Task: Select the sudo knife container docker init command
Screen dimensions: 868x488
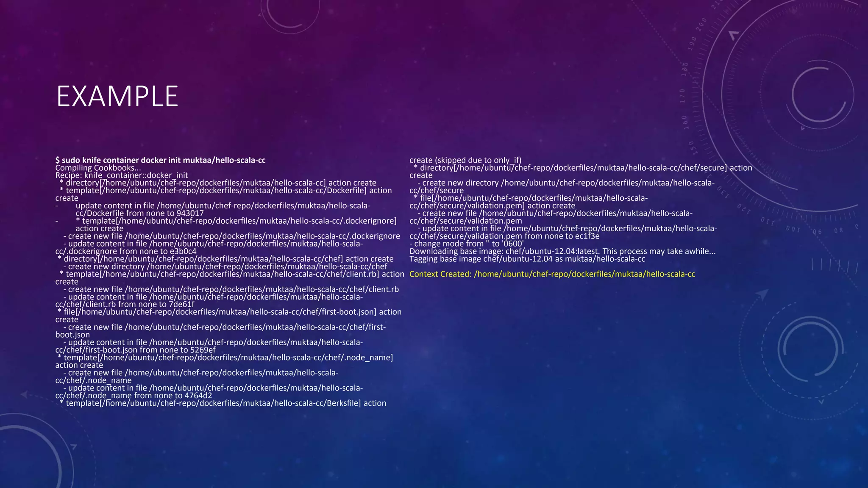Action: point(160,160)
